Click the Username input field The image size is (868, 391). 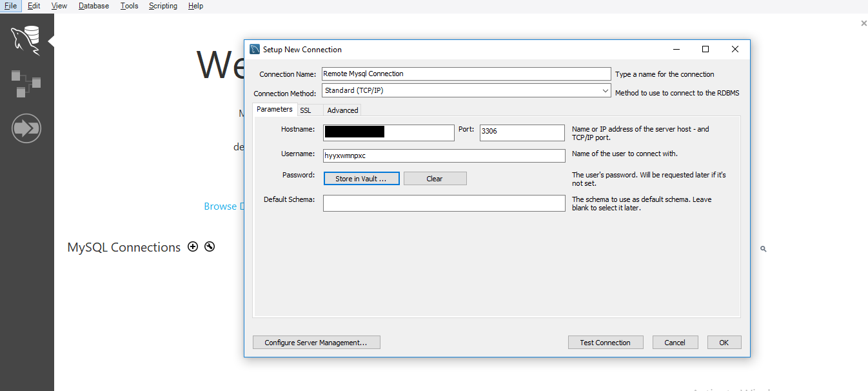(x=444, y=155)
